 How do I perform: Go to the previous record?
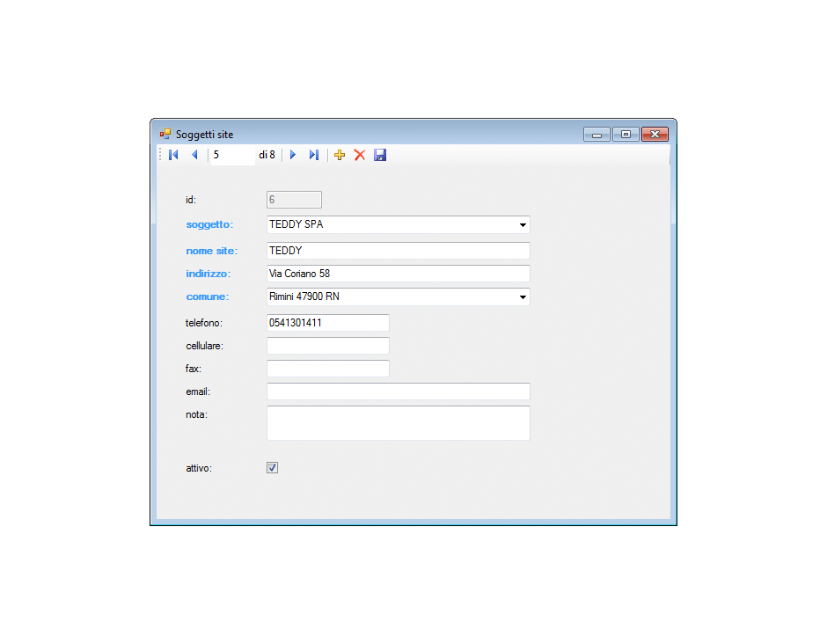(194, 155)
